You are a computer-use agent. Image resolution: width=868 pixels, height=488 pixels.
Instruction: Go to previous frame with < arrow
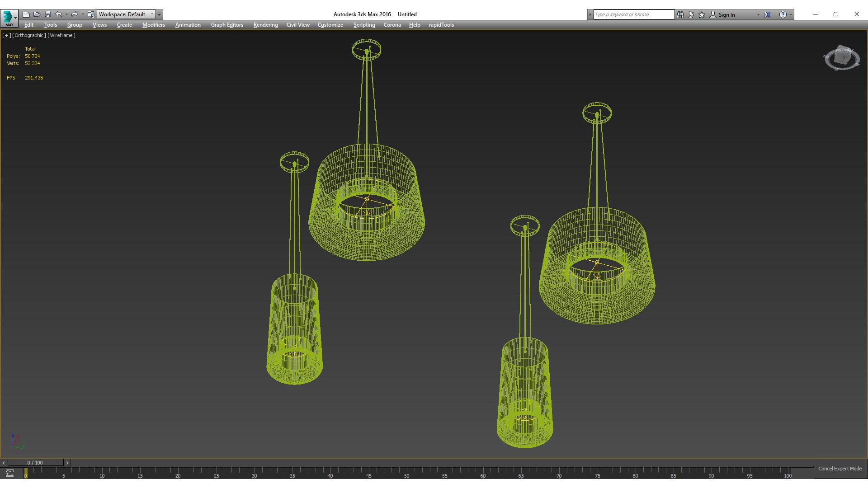click(x=4, y=463)
